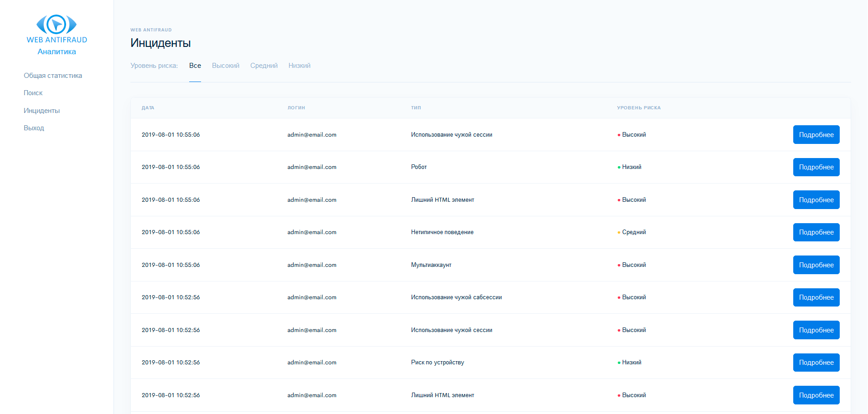868x414 pixels.
Task: Filter incidents by Средний risk
Action: click(264, 66)
